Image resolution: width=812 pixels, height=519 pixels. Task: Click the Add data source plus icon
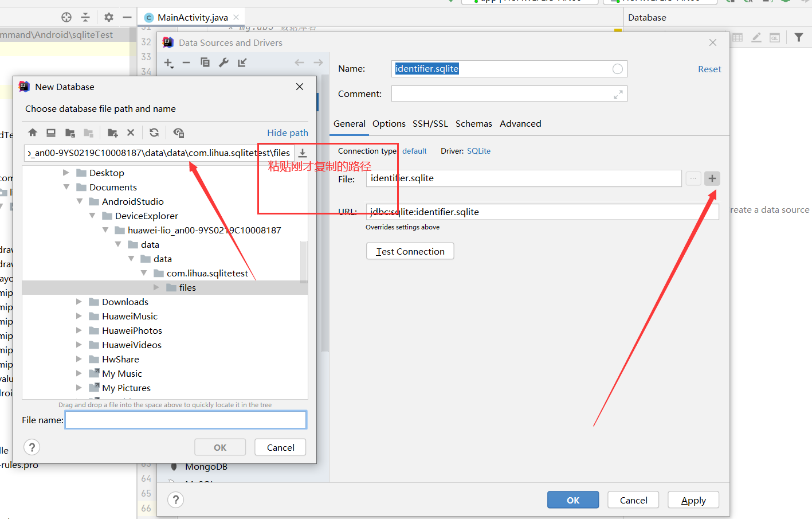click(168, 63)
